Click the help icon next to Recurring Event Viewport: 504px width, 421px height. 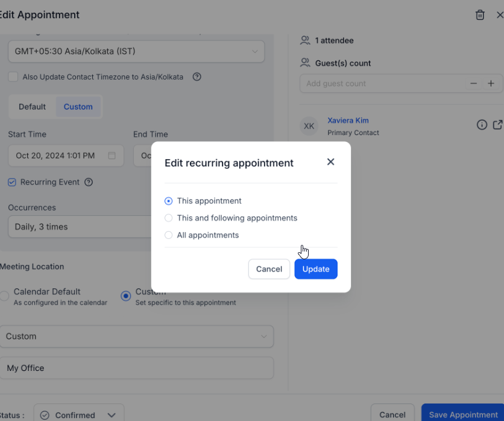coord(89,182)
